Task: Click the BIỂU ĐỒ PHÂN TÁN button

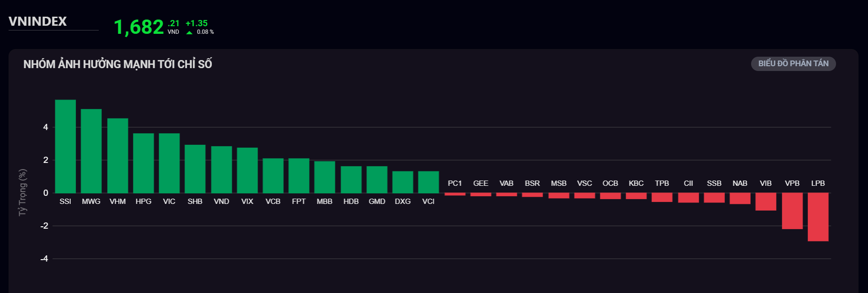Action: click(x=793, y=64)
